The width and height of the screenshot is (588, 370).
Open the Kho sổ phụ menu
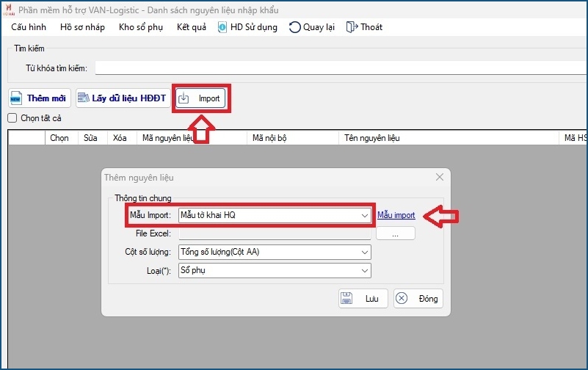tap(140, 27)
